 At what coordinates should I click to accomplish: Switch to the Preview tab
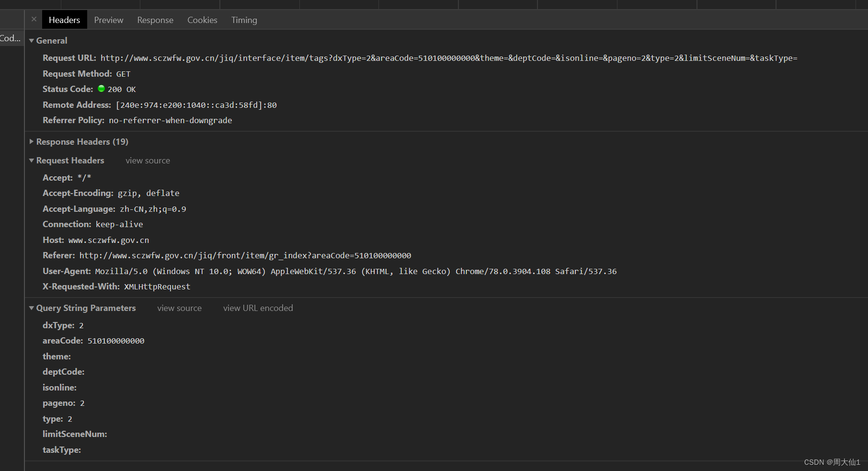[x=108, y=20]
